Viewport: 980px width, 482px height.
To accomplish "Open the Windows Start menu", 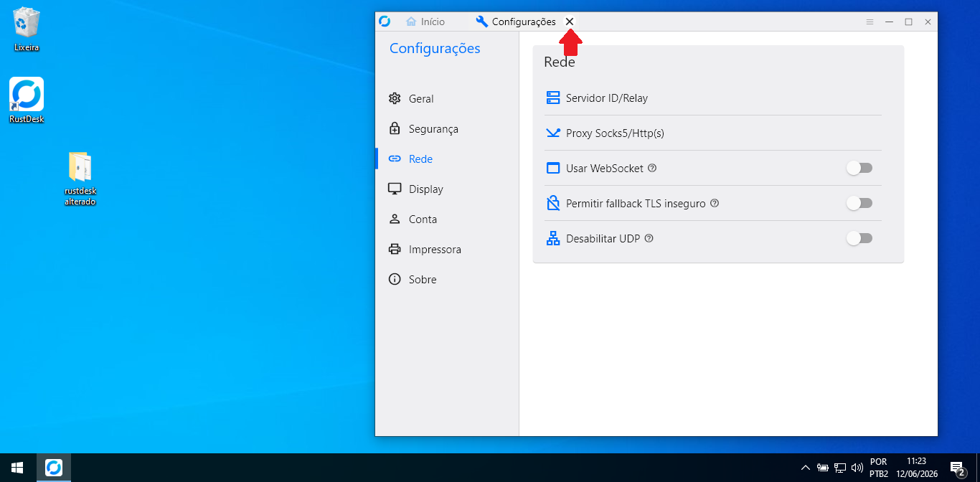I will pyautogui.click(x=17, y=468).
